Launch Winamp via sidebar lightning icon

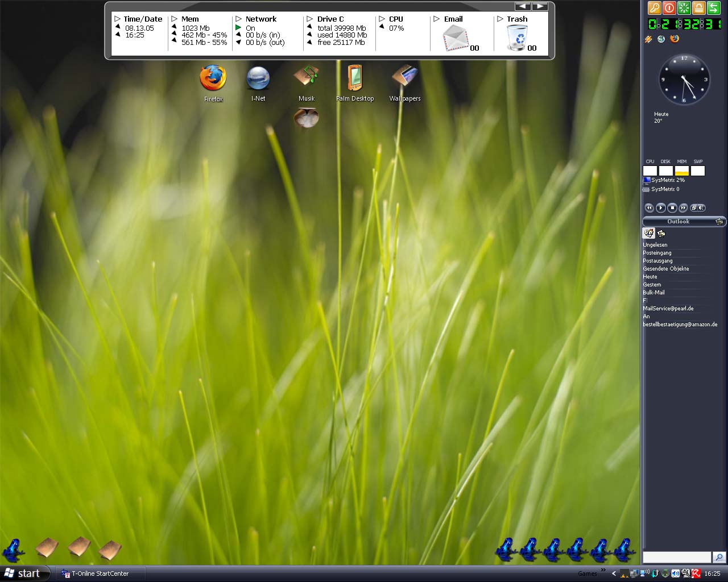648,39
